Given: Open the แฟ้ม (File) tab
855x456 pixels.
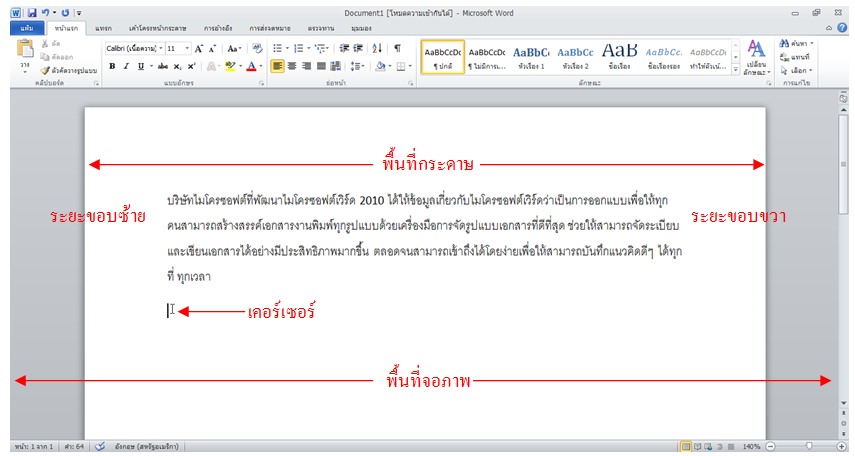Looking at the screenshot, I should point(27,30).
